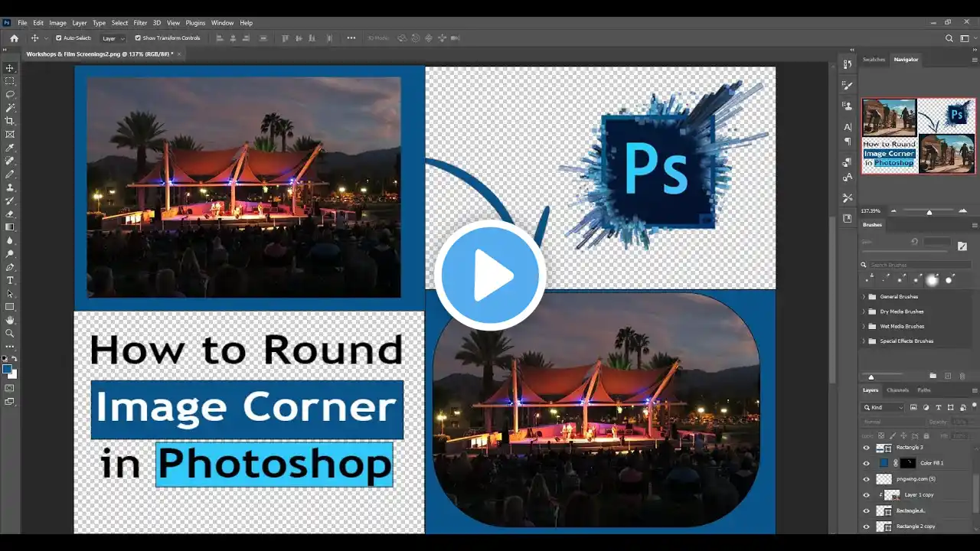
Task: Expand the Special Effects Brushes folder
Action: (x=864, y=341)
